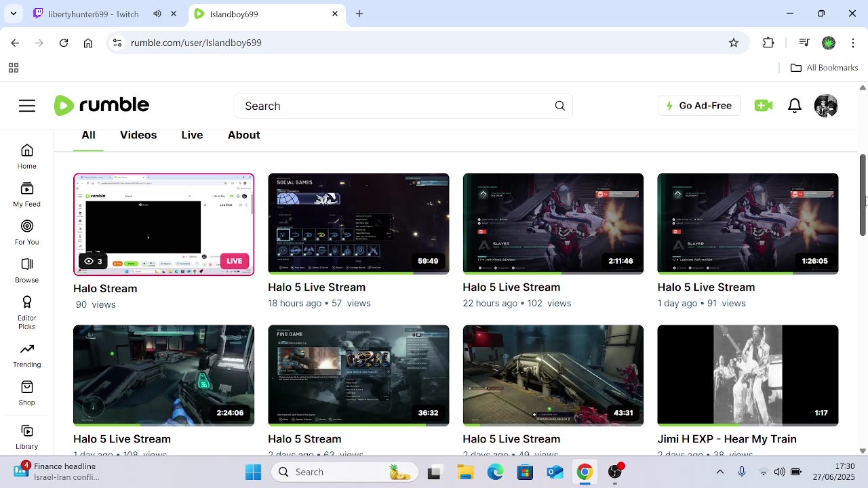Switch to the About channel tab
Screen dimensions: 868x488
(x=244, y=135)
